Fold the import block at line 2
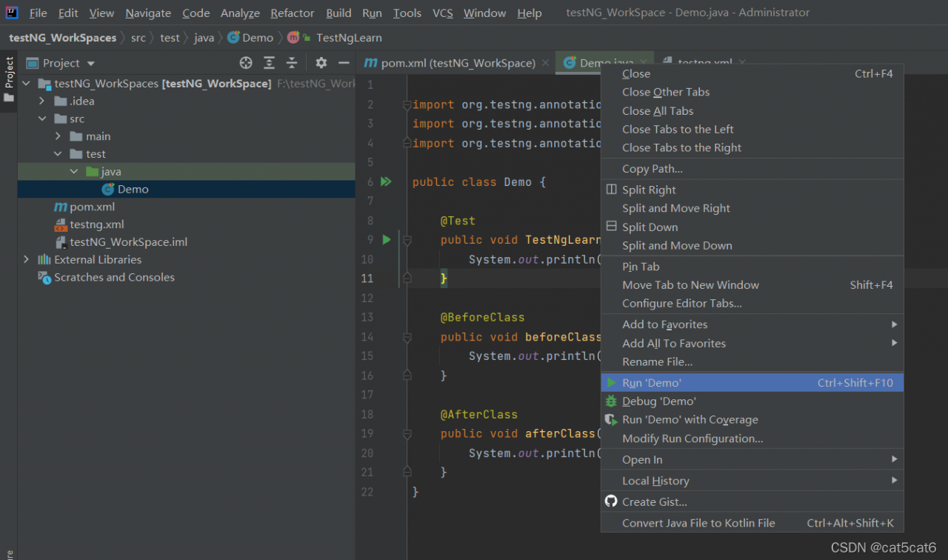Viewport: 948px width, 560px height. 407,104
